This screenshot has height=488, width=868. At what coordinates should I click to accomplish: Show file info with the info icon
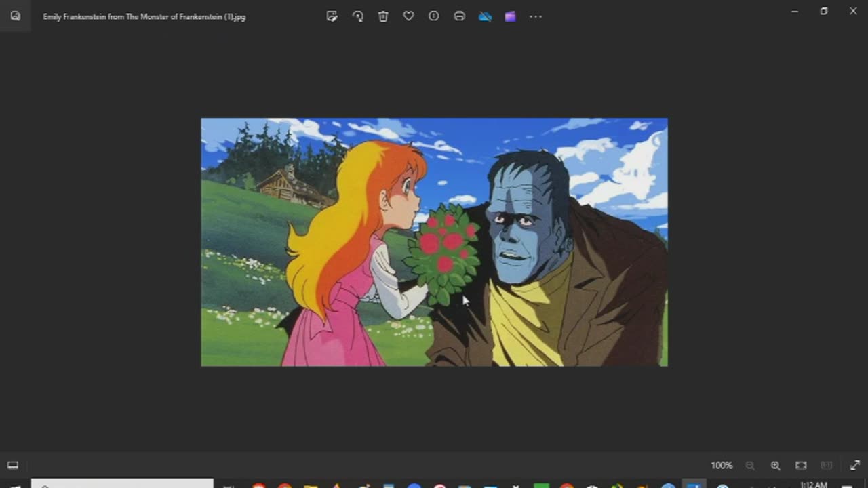[434, 16]
